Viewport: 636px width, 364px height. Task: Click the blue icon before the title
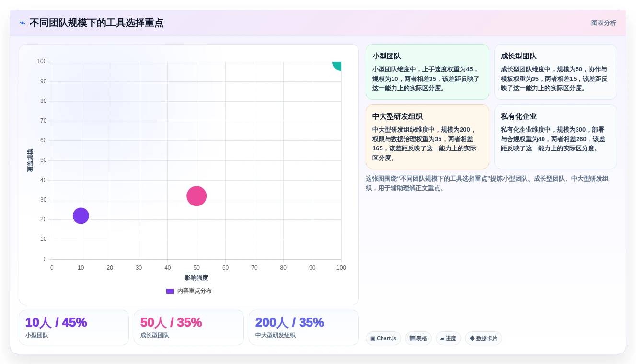pos(23,23)
